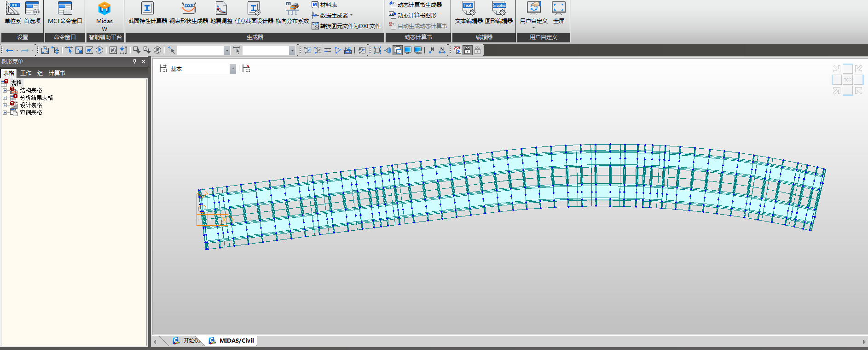This screenshot has height=350, width=868.
Task: Toggle the node number display icon
Action: point(431,50)
